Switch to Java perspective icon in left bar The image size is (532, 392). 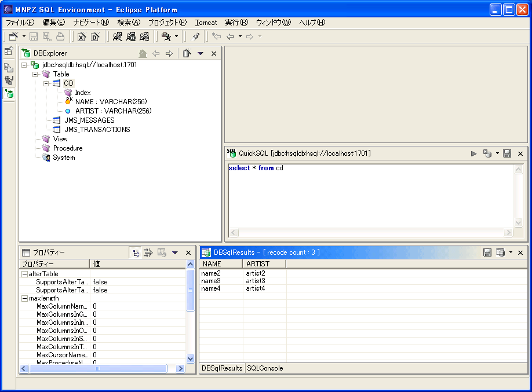9,80
